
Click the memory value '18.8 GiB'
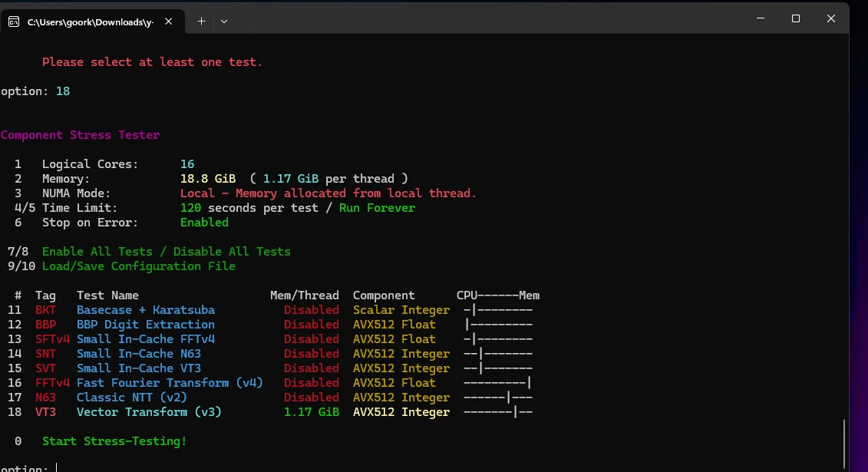pyautogui.click(x=207, y=179)
